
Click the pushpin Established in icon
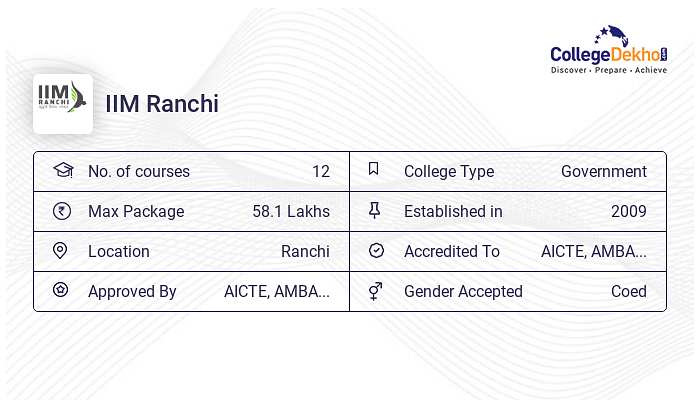pos(374,210)
